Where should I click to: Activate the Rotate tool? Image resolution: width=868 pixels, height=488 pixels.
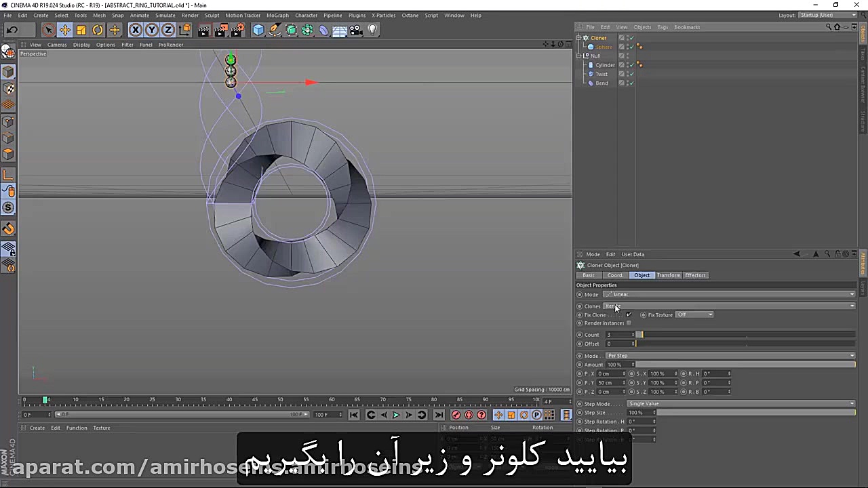coord(97,29)
